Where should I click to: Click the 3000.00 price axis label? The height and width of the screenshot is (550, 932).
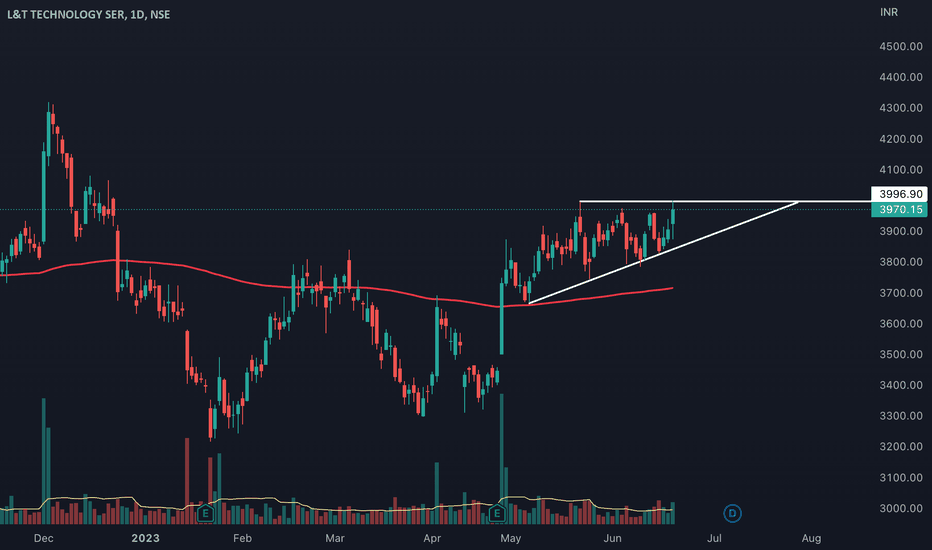point(901,508)
